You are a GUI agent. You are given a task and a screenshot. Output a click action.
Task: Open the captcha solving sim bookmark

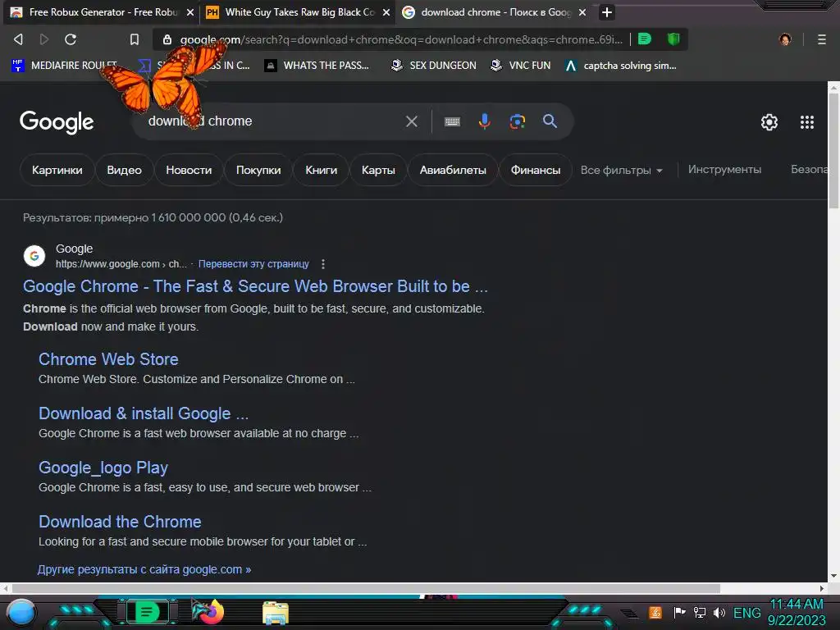(621, 66)
